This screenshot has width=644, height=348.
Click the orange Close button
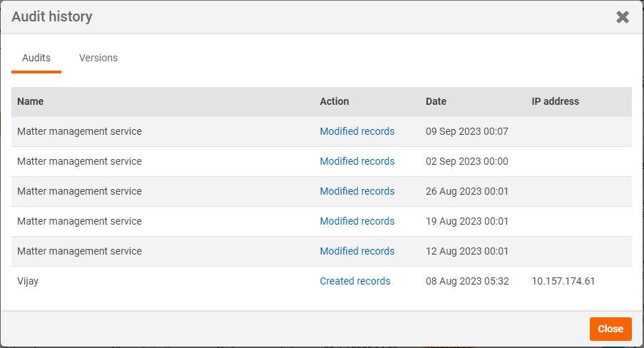pos(610,329)
